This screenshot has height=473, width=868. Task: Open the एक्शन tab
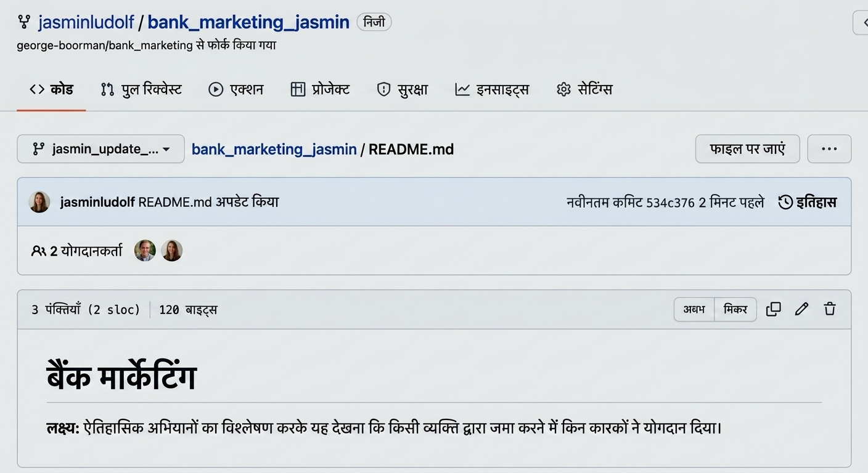[236, 89]
